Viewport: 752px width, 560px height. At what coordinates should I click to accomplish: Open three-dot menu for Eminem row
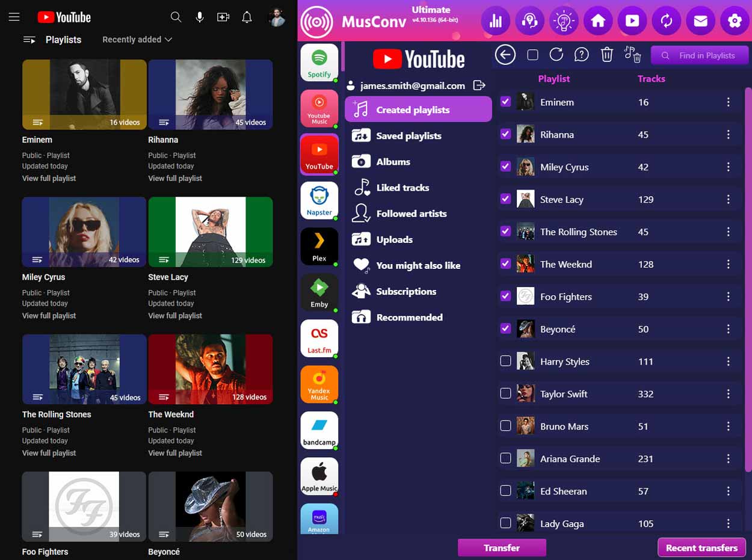729,102
